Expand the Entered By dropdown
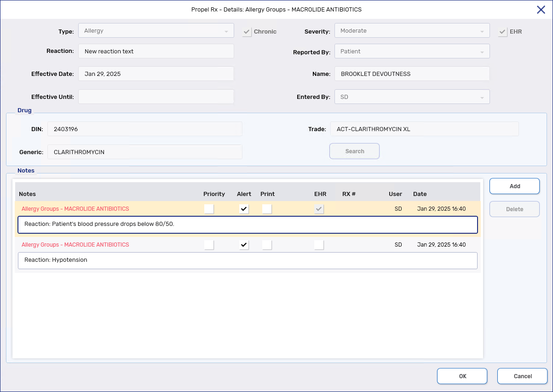Screen dimensions: 553x392 (412, 97)
